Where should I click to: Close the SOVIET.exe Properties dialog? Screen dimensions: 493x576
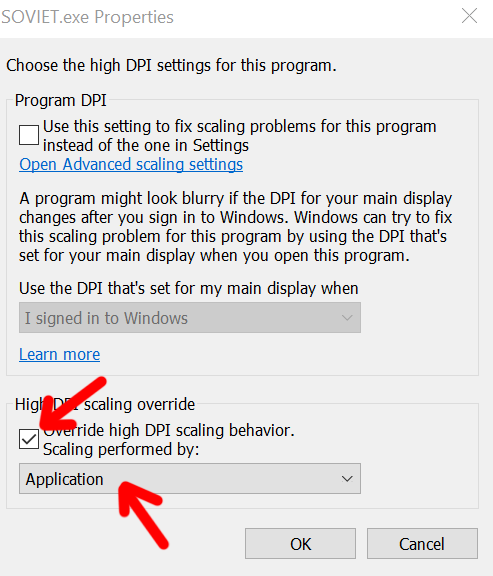click(469, 16)
